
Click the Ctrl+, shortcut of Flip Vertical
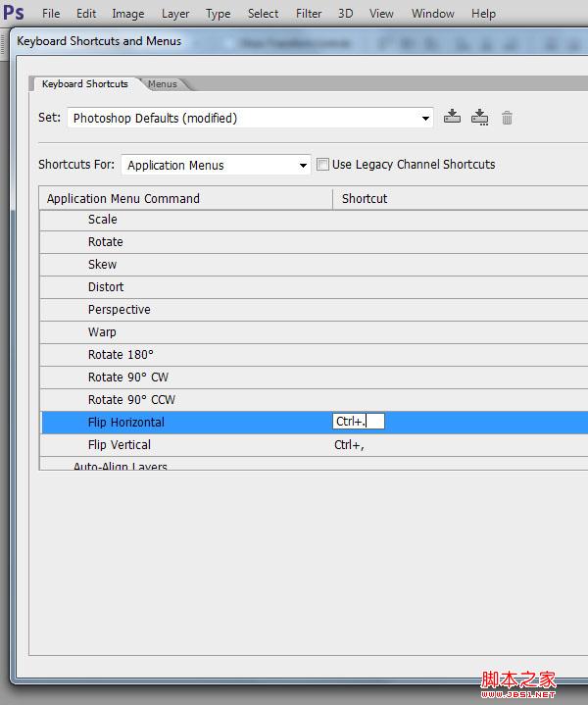[349, 445]
